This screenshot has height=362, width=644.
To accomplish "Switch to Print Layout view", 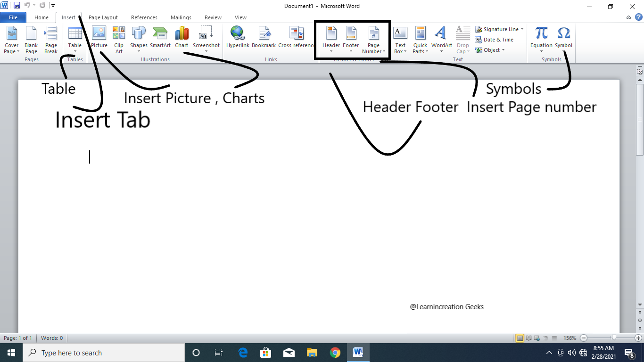I will click(520, 338).
